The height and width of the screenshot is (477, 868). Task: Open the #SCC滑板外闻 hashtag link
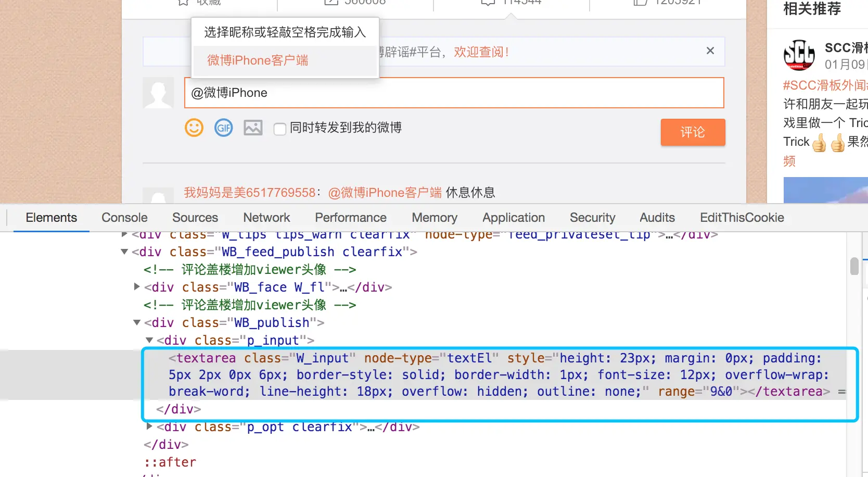825,85
